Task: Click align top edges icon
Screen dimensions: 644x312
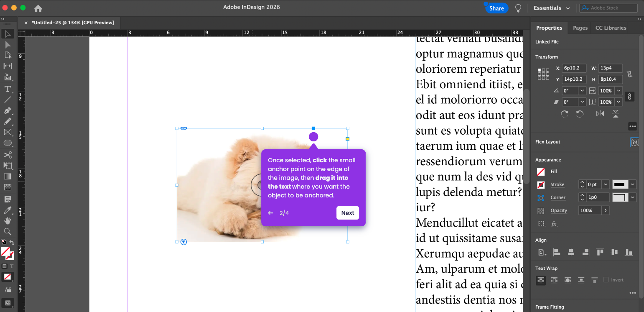Action: (600, 252)
